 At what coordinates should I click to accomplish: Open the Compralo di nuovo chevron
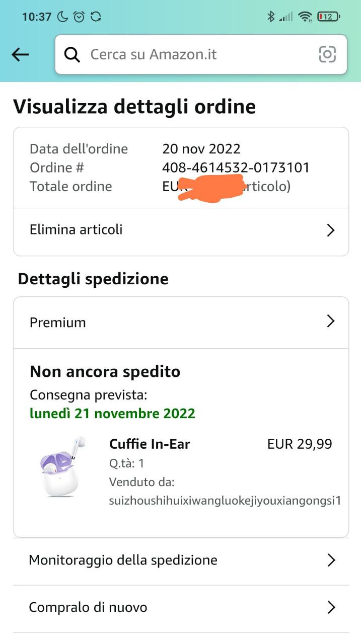331,607
